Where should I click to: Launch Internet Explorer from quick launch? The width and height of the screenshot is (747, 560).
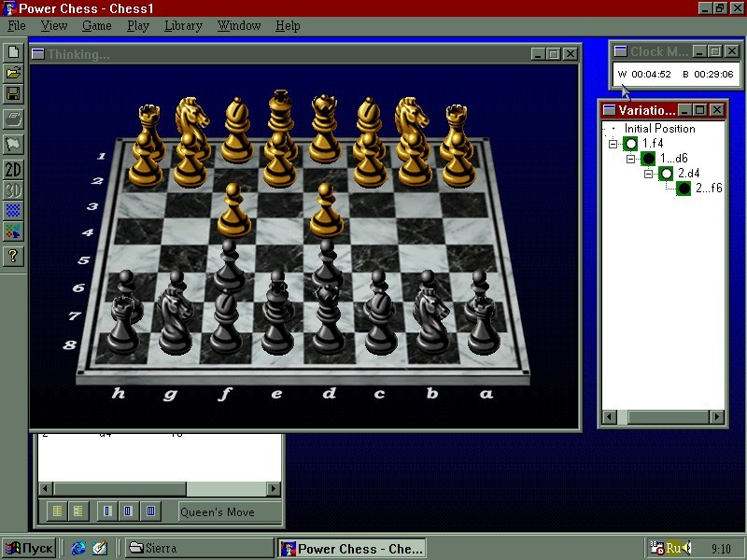tap(78, 548)
